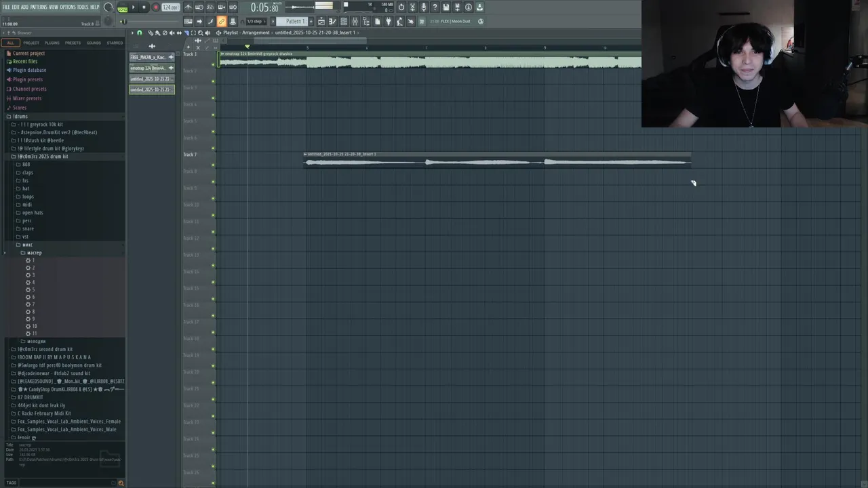The image size is (868, 488).
Task: Open the EDIT menu
Action: [x=16, y=7]
